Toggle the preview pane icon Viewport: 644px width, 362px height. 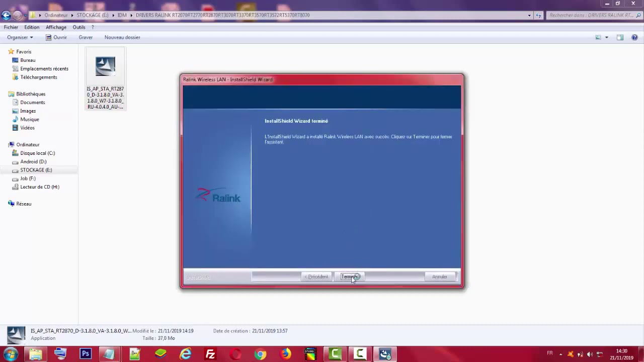pos(620,37)
